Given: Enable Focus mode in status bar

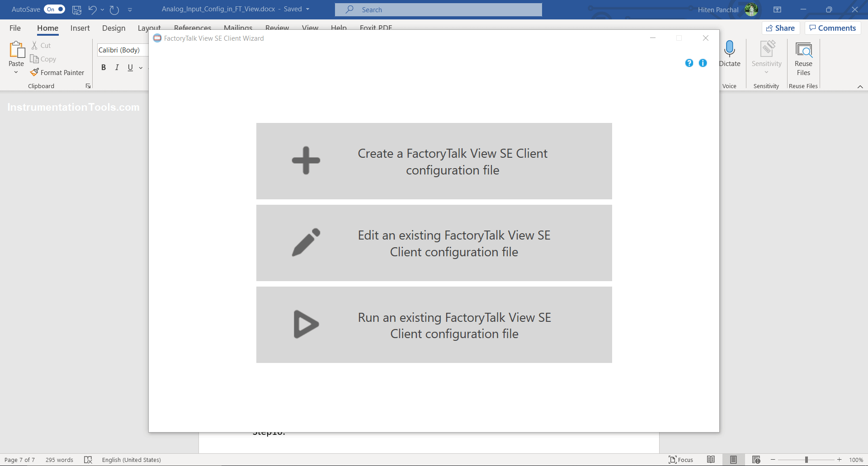Looking at the screenshot, I should pos(681,460).
